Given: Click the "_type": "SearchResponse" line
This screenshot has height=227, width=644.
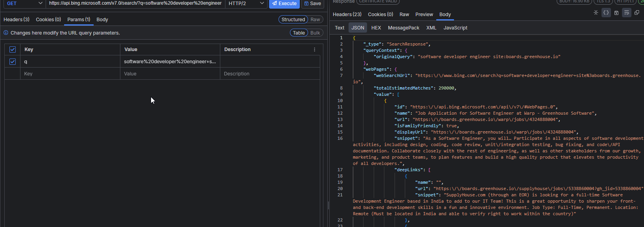Looking at the screenshot, I should coord(397,44).
